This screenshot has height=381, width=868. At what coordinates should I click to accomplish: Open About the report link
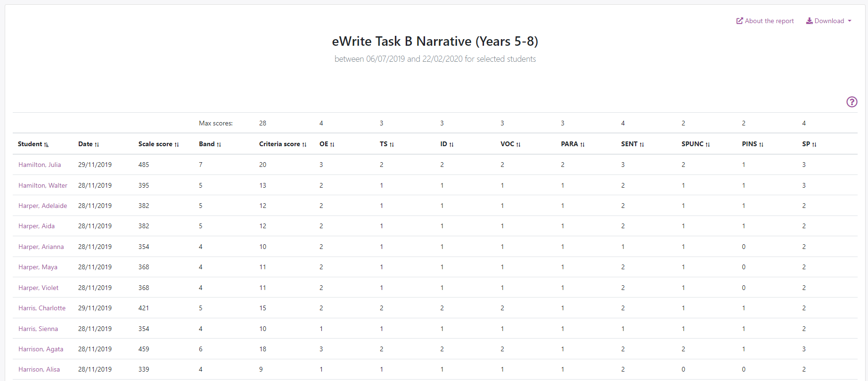tap(765, 21)
